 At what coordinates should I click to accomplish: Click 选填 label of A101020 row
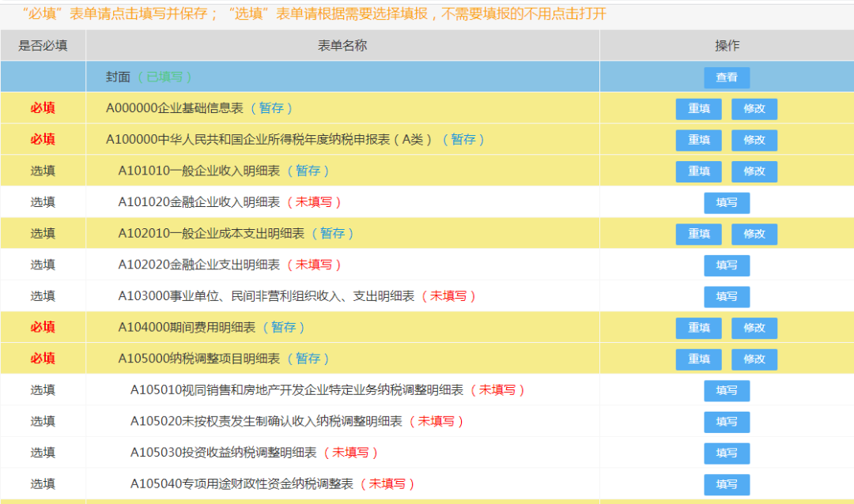pos(43,202)
